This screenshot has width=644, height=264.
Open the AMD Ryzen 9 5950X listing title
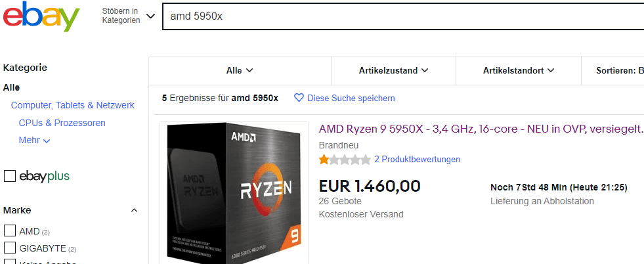tap(481, 129)
